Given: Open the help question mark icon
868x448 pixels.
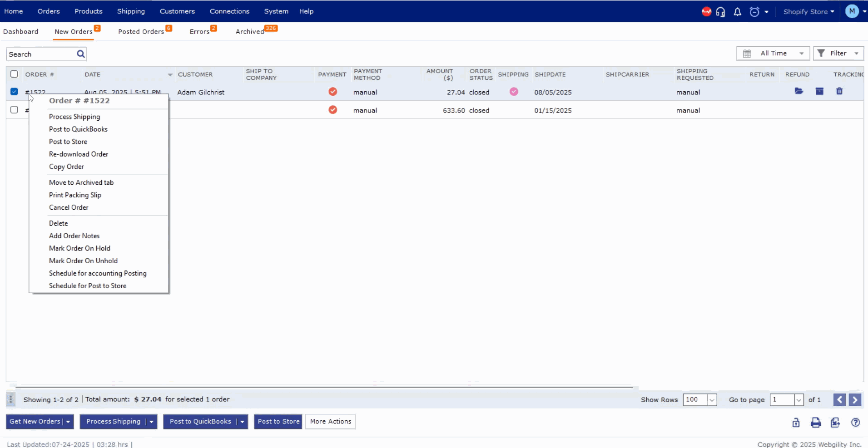Looking at the screenshot, I should tap(855, 423).
